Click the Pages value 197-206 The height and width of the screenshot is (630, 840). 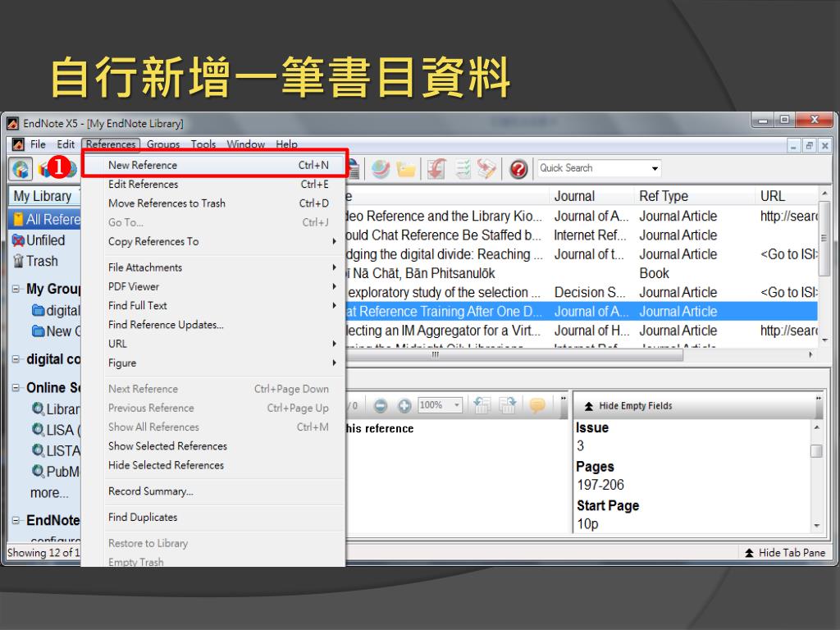pos(600,485)
